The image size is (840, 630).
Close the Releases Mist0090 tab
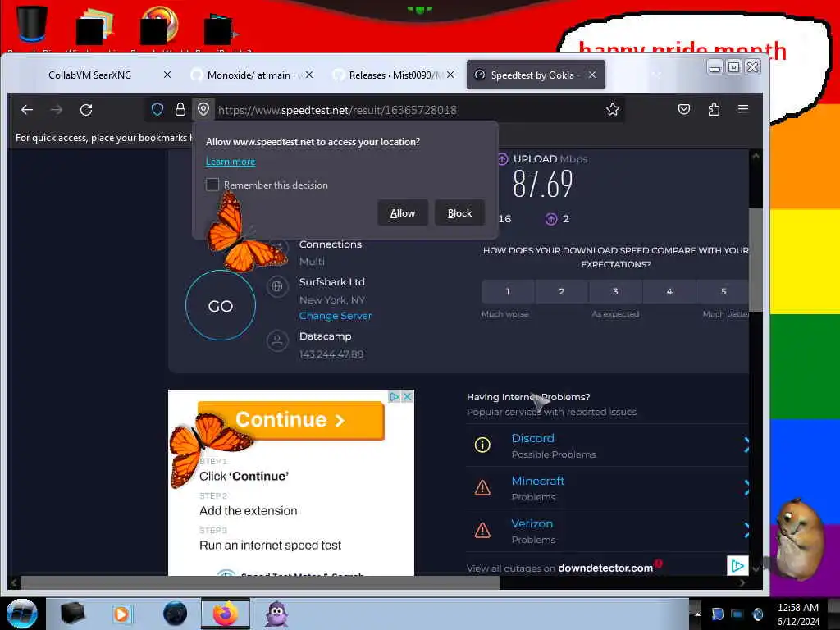450,75
